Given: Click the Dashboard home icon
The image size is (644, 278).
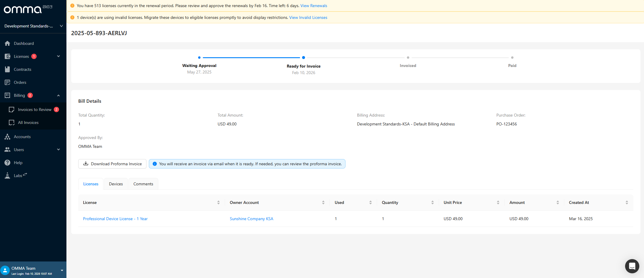Looking at the screenshot, I should tap(7, 43).
